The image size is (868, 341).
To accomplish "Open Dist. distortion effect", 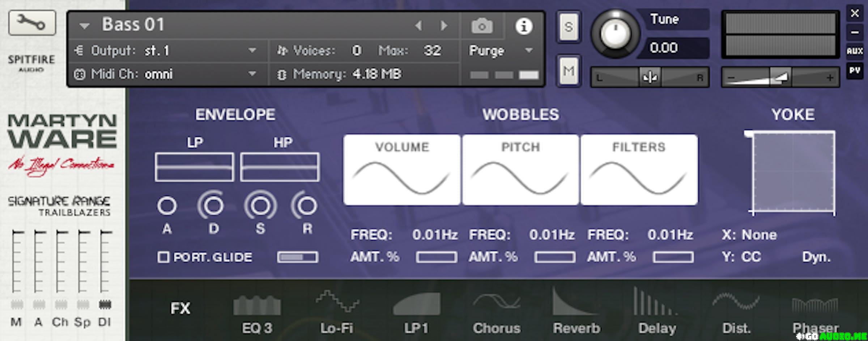I will tap(736, 313).
